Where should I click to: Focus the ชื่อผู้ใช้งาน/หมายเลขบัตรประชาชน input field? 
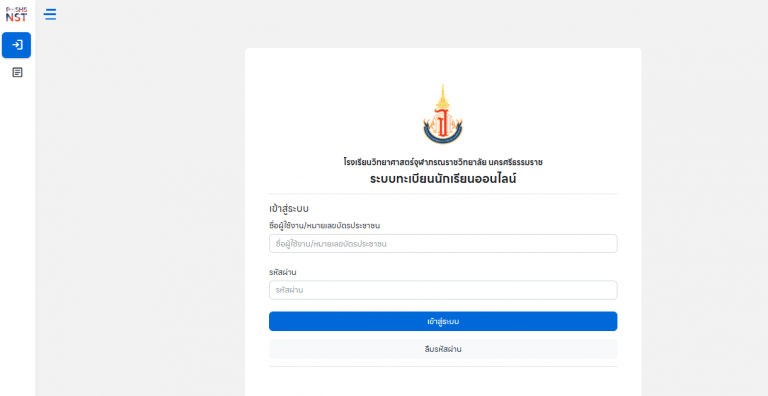(443, 244)
